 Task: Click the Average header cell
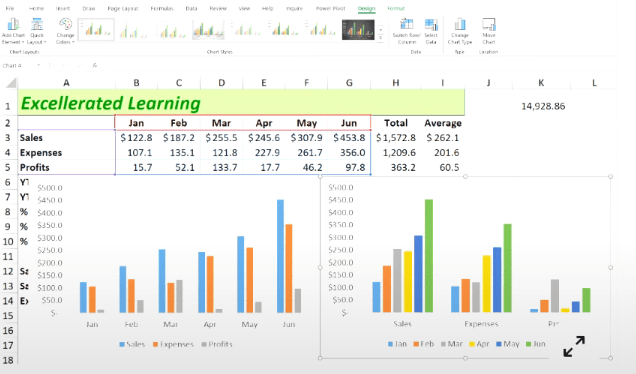(x=443, y=123)
